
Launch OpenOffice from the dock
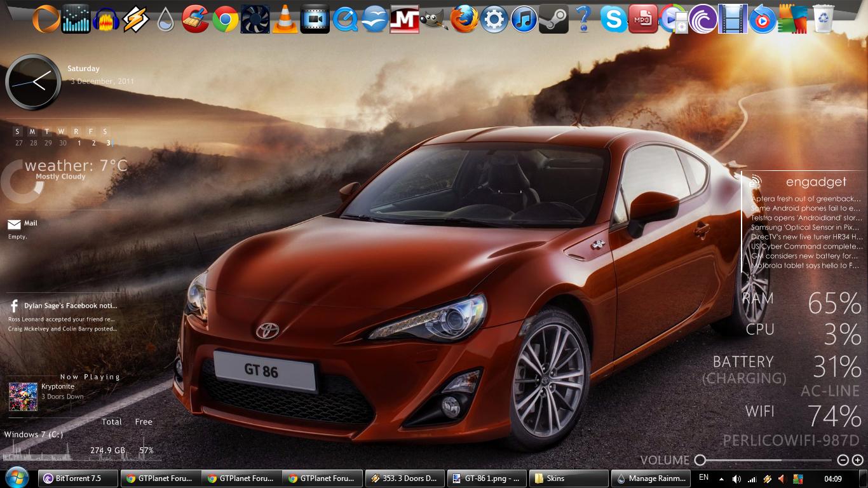coord(375,20)
